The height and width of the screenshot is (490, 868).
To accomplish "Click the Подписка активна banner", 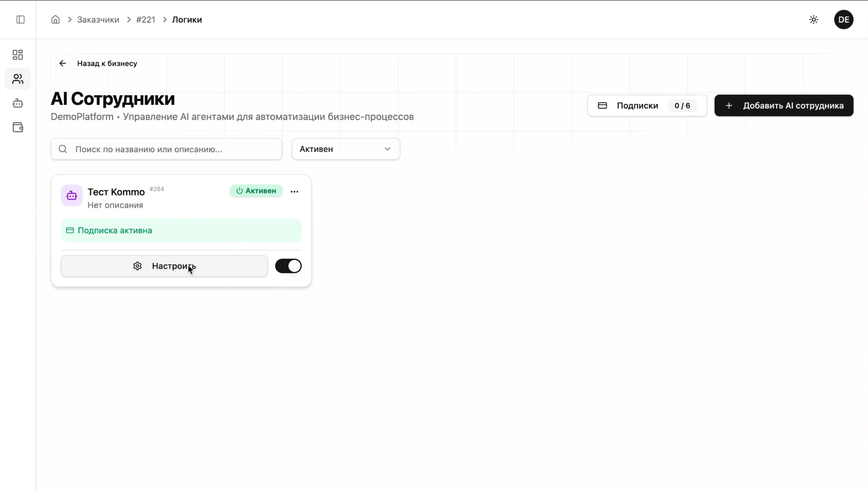I will pos(181,230).
